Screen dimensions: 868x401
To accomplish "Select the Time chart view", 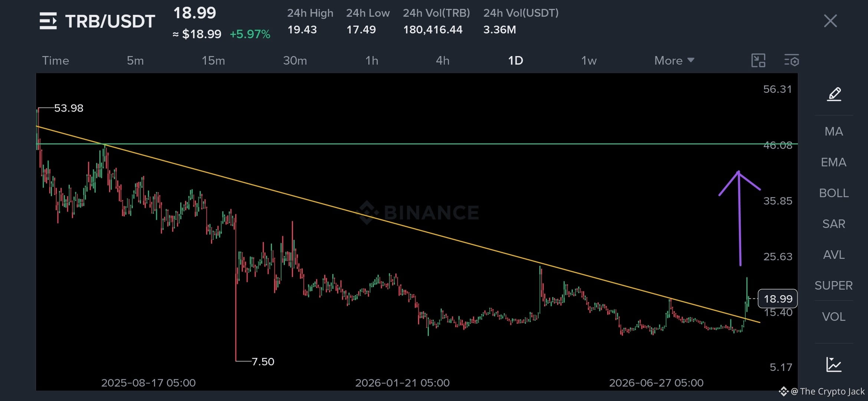I will point(56,61).
